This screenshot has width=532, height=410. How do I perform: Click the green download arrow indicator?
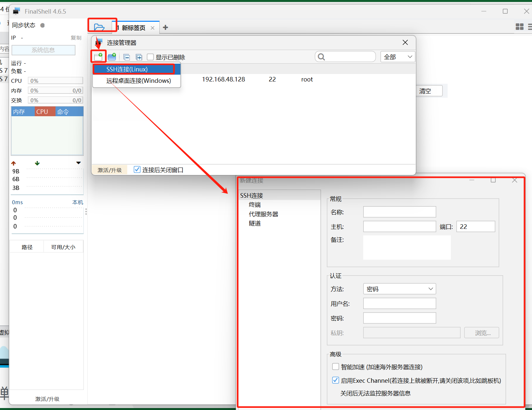click(x=37, y=163)
